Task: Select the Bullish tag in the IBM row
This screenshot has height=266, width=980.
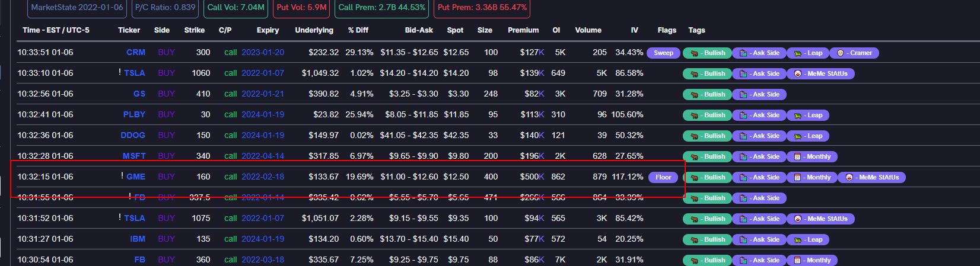Action: coord(708,239)
